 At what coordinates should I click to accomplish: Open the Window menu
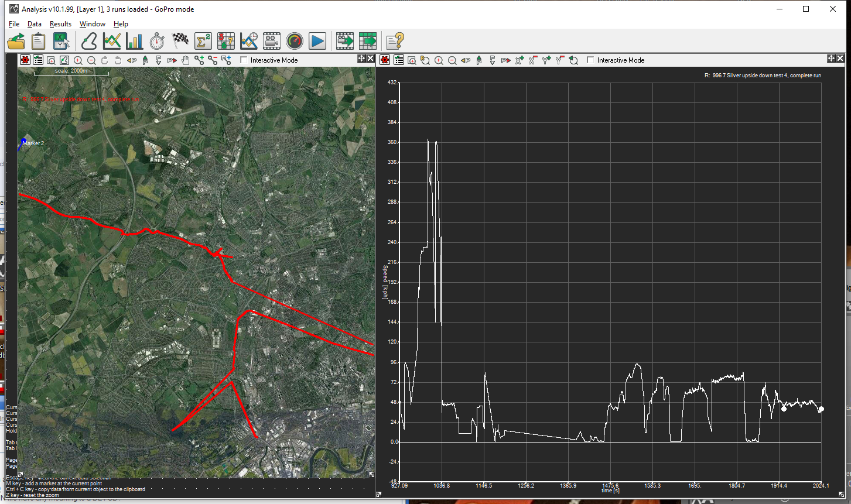click(93, 24)
